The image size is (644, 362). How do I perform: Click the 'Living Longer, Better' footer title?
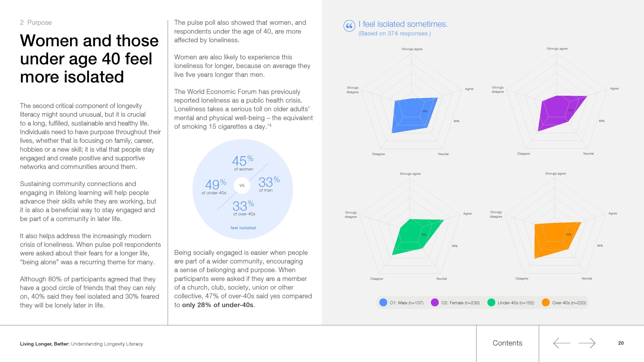point(45,344)
